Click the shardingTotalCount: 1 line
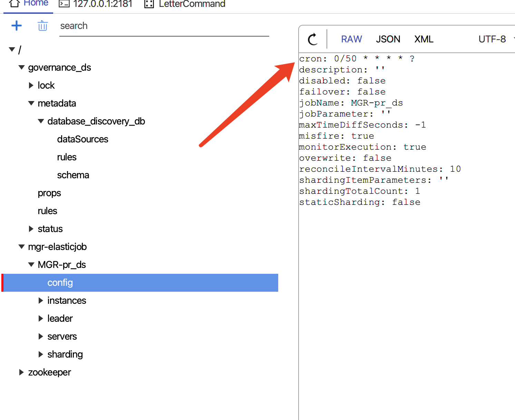 pyautogui.click(x=360, y=191)
